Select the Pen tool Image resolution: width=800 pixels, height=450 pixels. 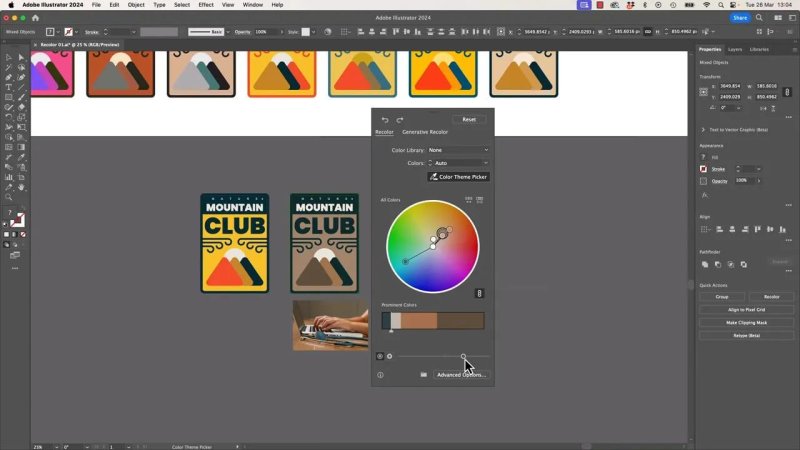(9, 77)
